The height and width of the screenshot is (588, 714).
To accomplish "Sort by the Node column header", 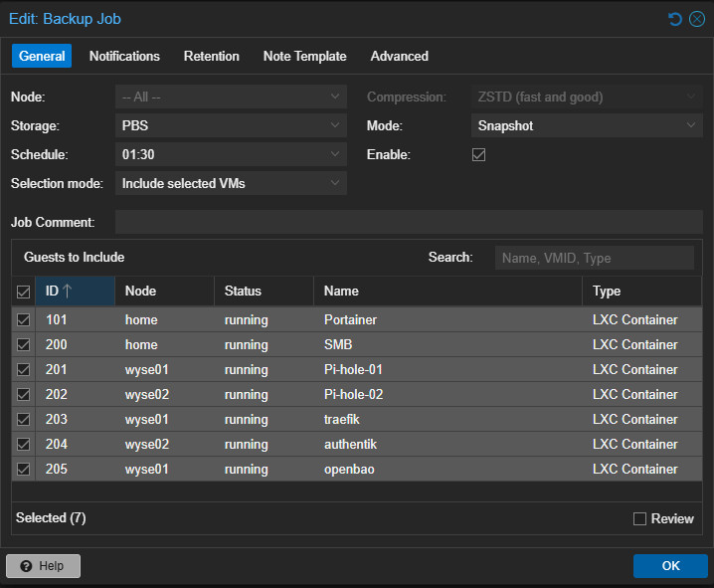I will coord(164,292).
